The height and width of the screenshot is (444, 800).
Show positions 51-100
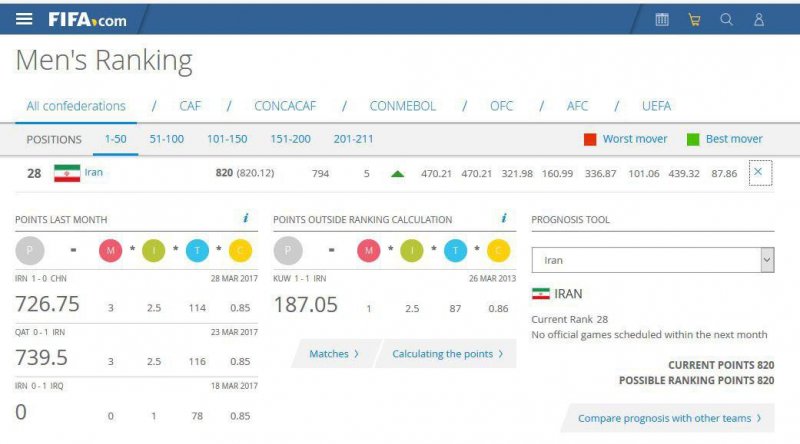tap(167, 139)
